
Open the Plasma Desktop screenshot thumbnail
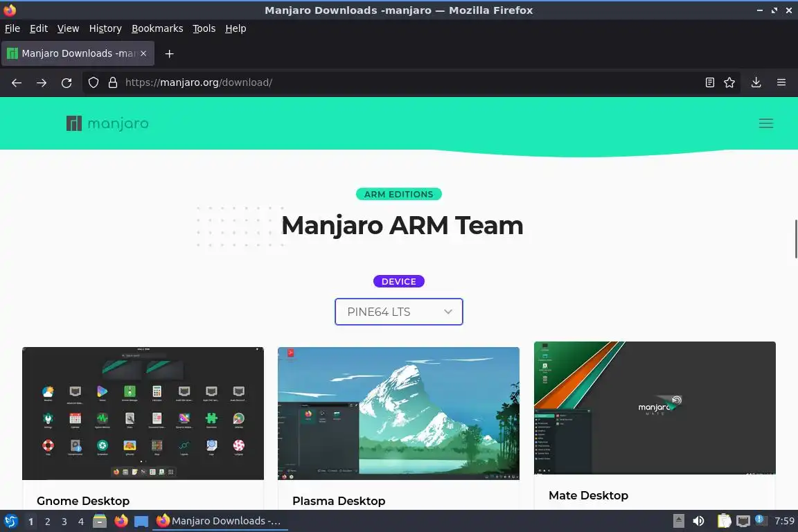(x=398, y=414)
